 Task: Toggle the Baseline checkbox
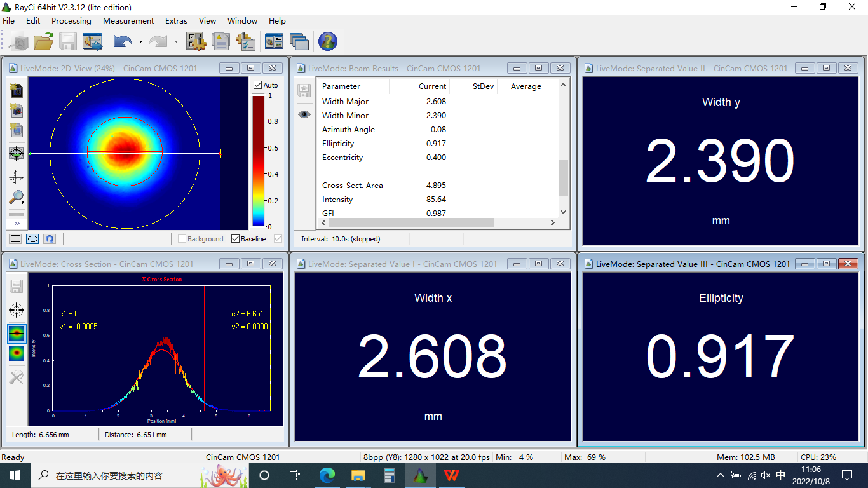(x=236, y=239)
